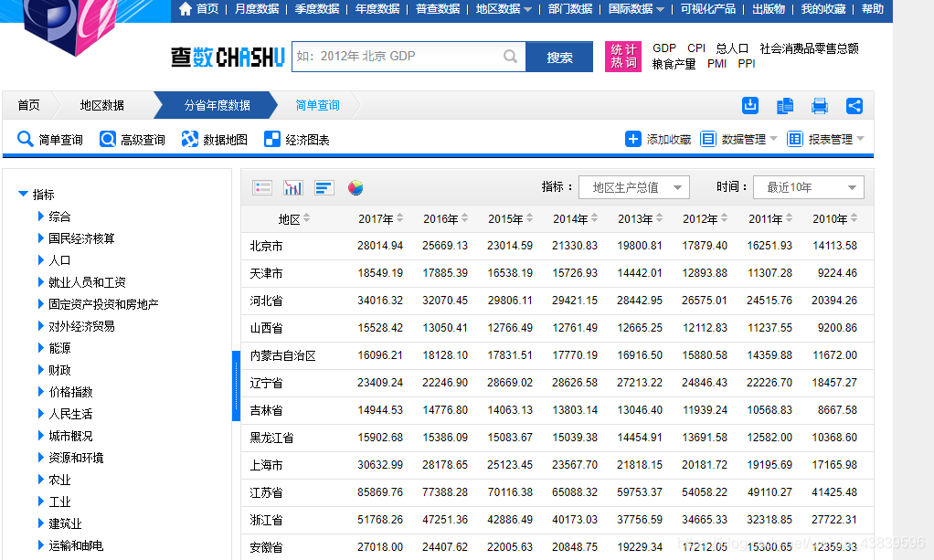Switch to column chart view icon

click(x=293, y=187)
